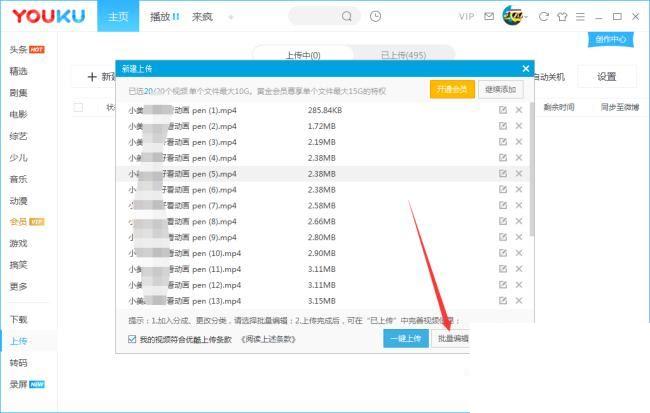Screen dimensions: 650x413
Task: Click the orange 开通会员 button
Action: pyautogui.click(x=452, y=89)
